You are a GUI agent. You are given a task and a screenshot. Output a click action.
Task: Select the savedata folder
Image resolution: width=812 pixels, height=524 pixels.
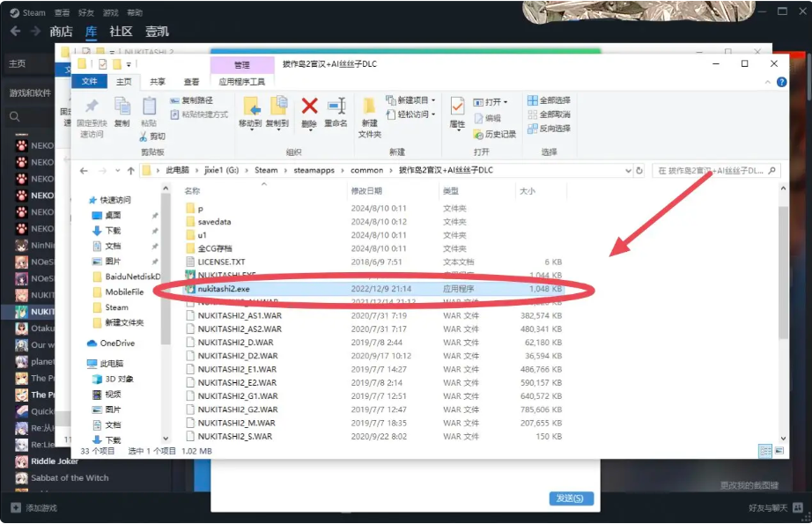(214, 222)
